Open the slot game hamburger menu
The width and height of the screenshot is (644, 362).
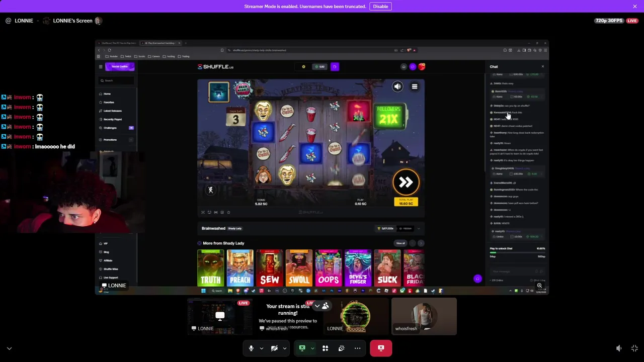click(415, 86)
